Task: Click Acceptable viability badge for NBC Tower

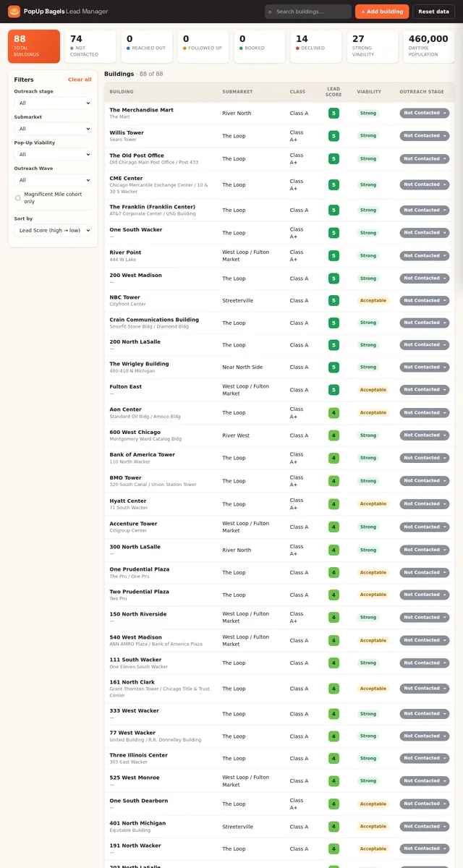Action: [x=373, y=301]
